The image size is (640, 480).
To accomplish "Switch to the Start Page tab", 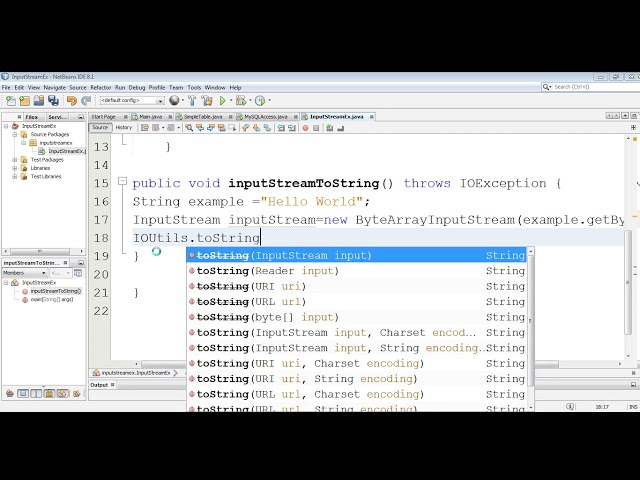I will point(103,117).
